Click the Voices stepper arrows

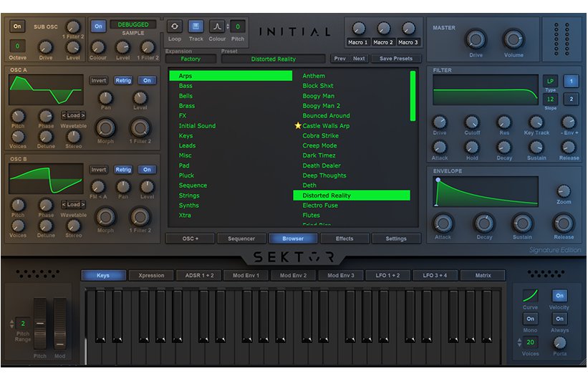click(x=519, y=342)
